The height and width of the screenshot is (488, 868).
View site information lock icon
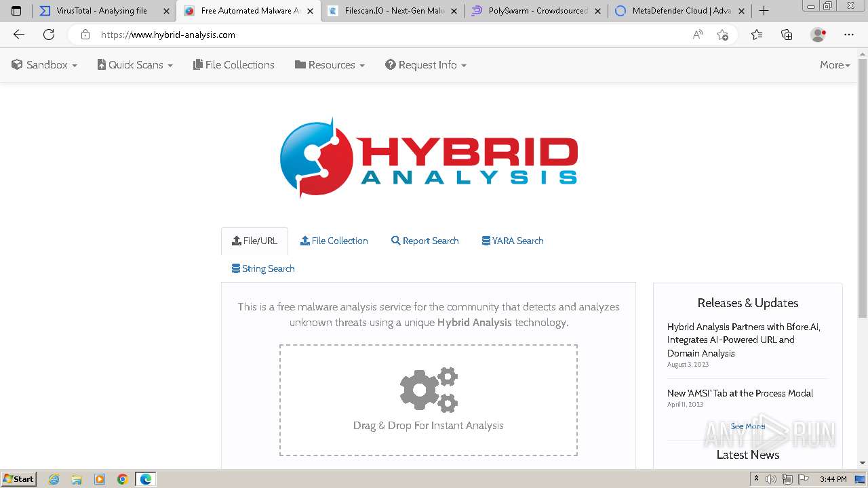(x=85, y=35)
